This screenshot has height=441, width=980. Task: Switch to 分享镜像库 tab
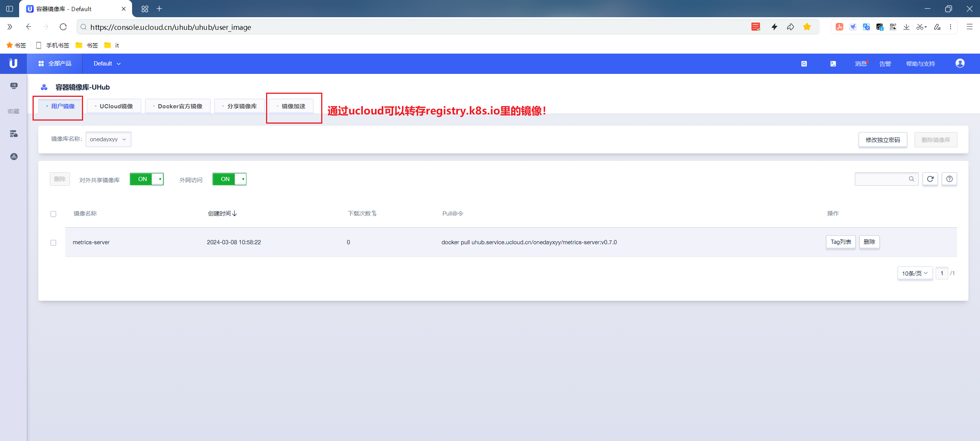pyautogui.click(x=240, y=106)
